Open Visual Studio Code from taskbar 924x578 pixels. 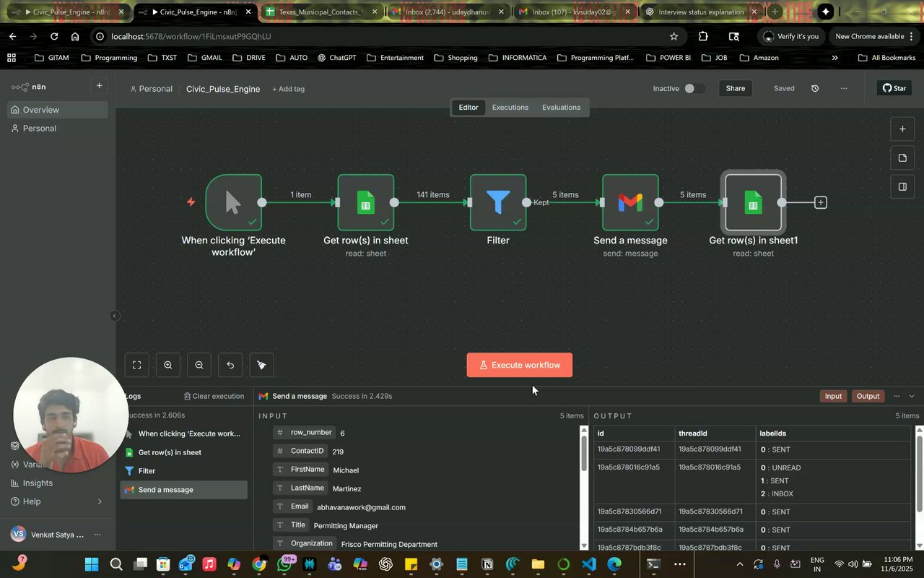pyautogui.click(x=589, y=564)
